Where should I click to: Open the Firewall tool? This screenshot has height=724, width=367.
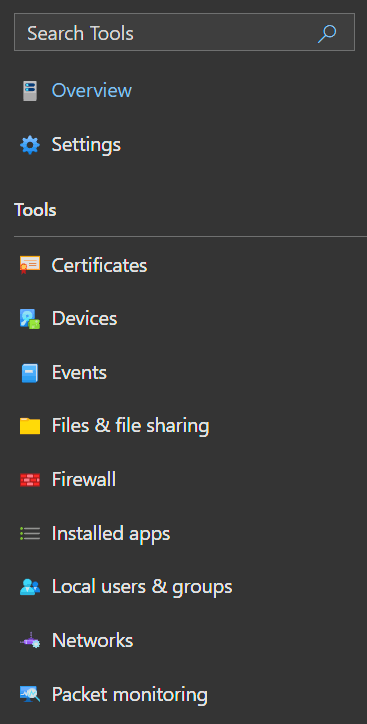[x=84, y=479]
